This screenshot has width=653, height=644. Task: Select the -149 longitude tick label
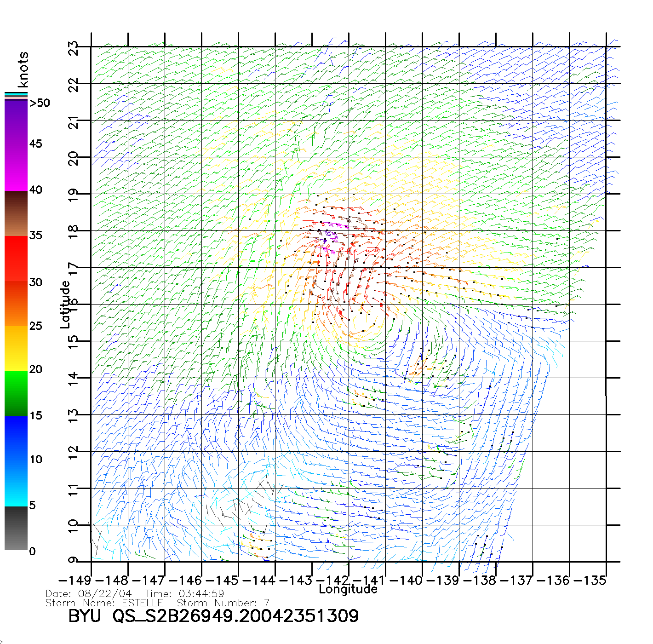(x=75, y=581)
